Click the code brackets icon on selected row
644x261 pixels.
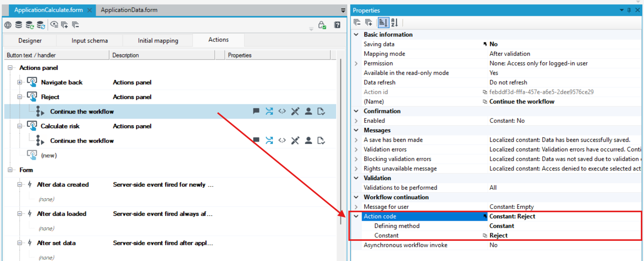pyautogui.click(x=282, y=111)
